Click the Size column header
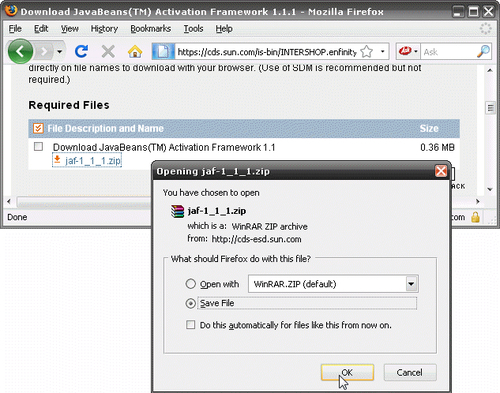Viewport: 500px width, 393px height. (429, 128)
